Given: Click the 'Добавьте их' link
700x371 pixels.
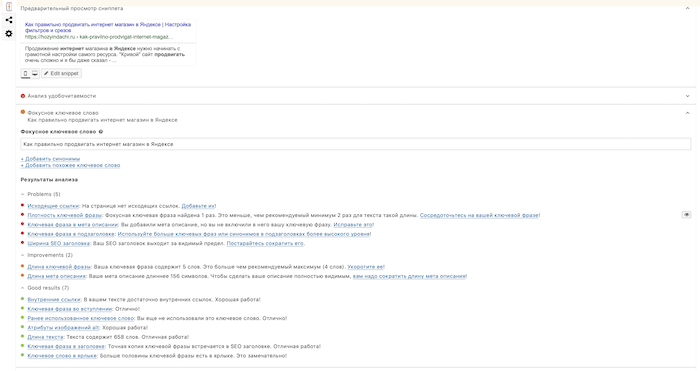Looking at the screenshot, I should (198, 206).
